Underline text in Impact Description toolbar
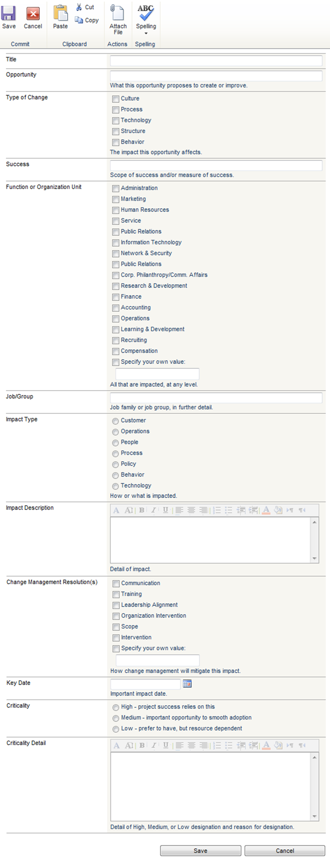Image resolution: width=330 pixels, height=868 pixels. pyautogui.click(x=165, y=510)
